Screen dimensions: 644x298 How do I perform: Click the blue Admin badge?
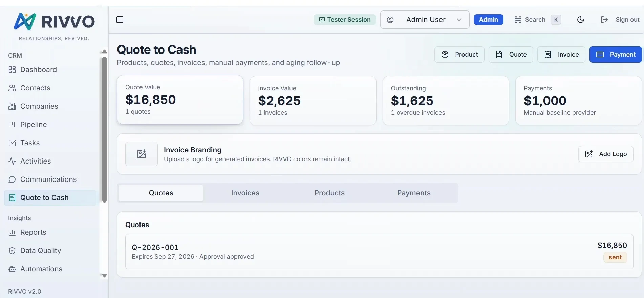point(489,20)
